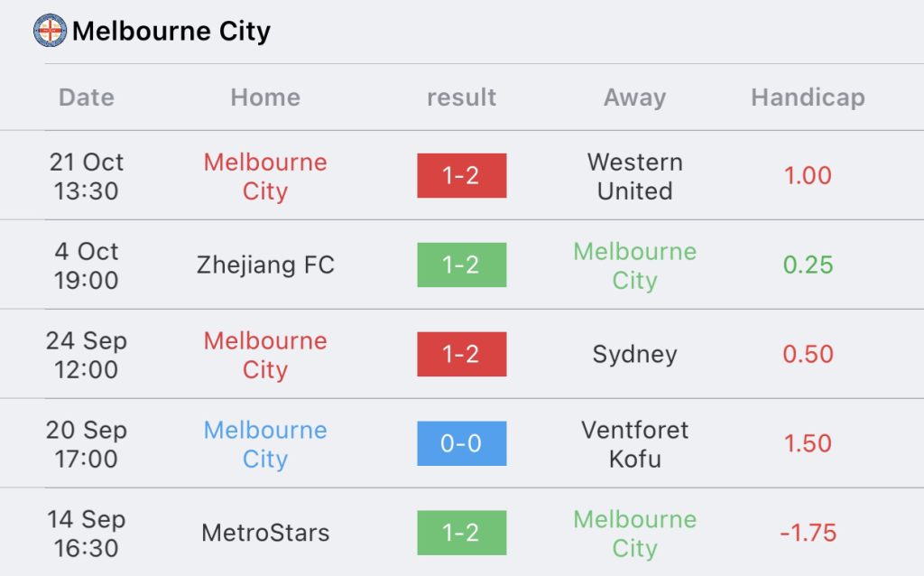Click the Away column header
924x576 pixels.
634,98
